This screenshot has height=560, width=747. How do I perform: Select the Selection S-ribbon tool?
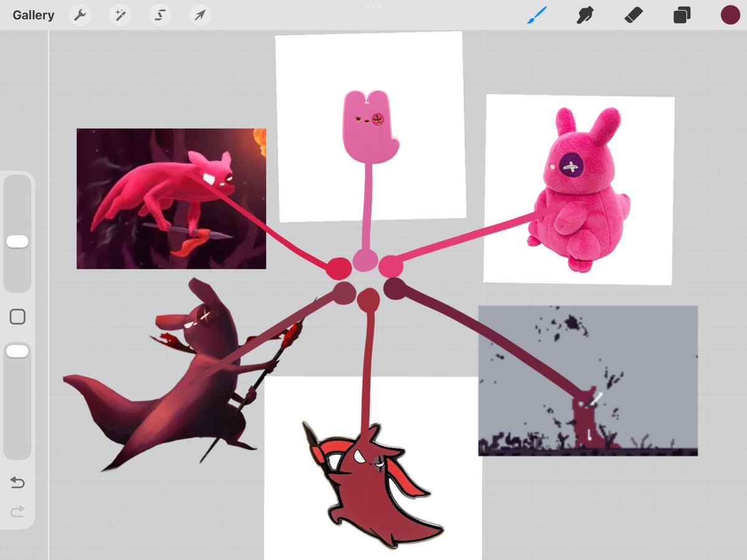point(160,15)
